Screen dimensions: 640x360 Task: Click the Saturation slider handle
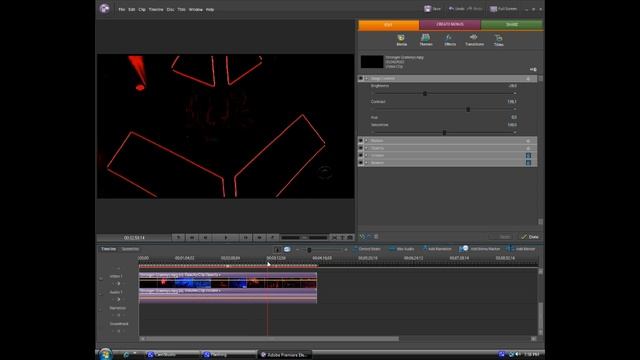pyautogui.click(x=444, y=133)
